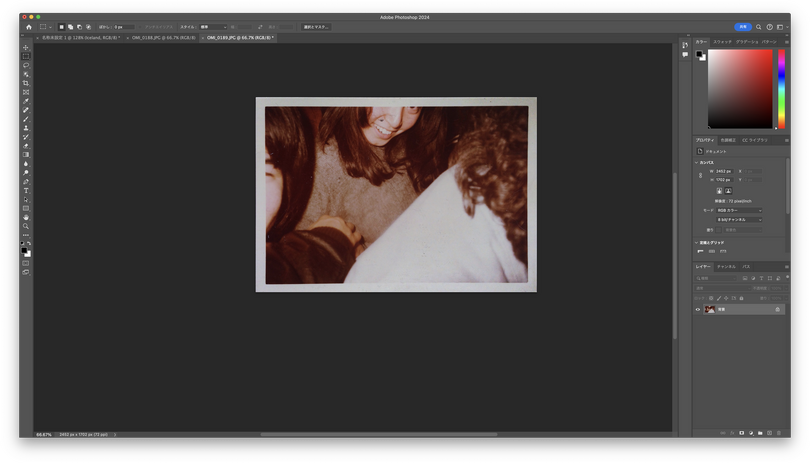810x463 pixels.
Task: Click the 選択とマスク button
Action: pyautogui.click(x=316, y=27)
